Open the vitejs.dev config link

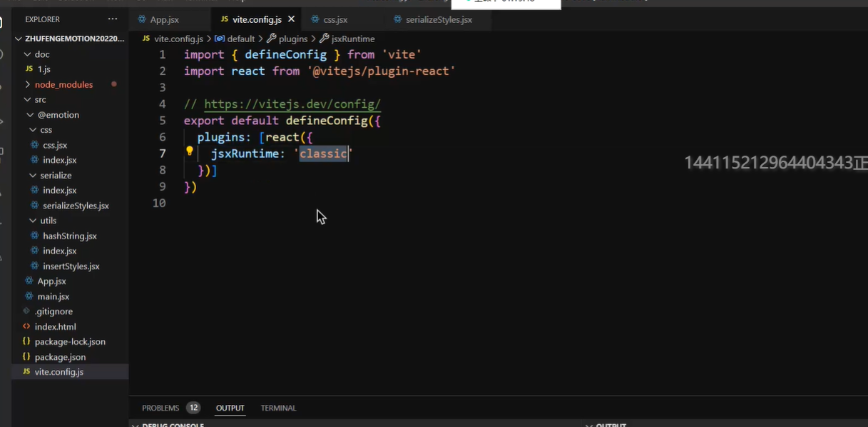coord(292,104)
